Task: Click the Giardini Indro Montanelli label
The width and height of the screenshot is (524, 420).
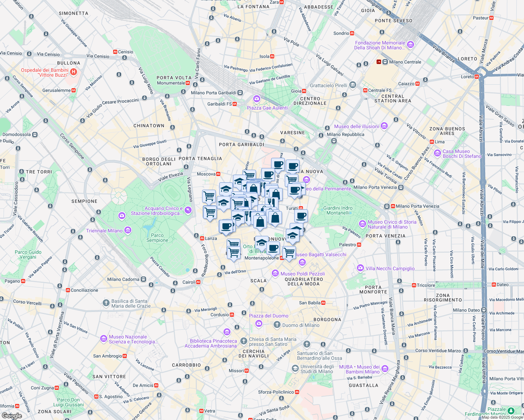Action: click(x=338, y=210)
